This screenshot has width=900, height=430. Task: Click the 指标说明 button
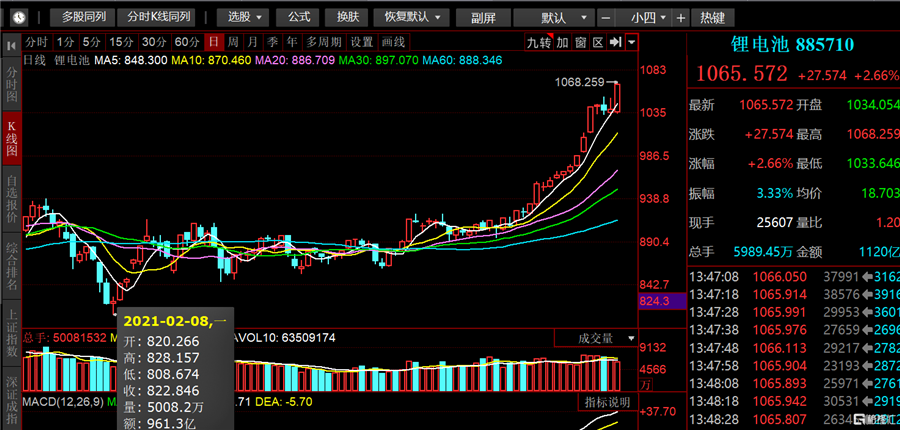tap(607, 402)
